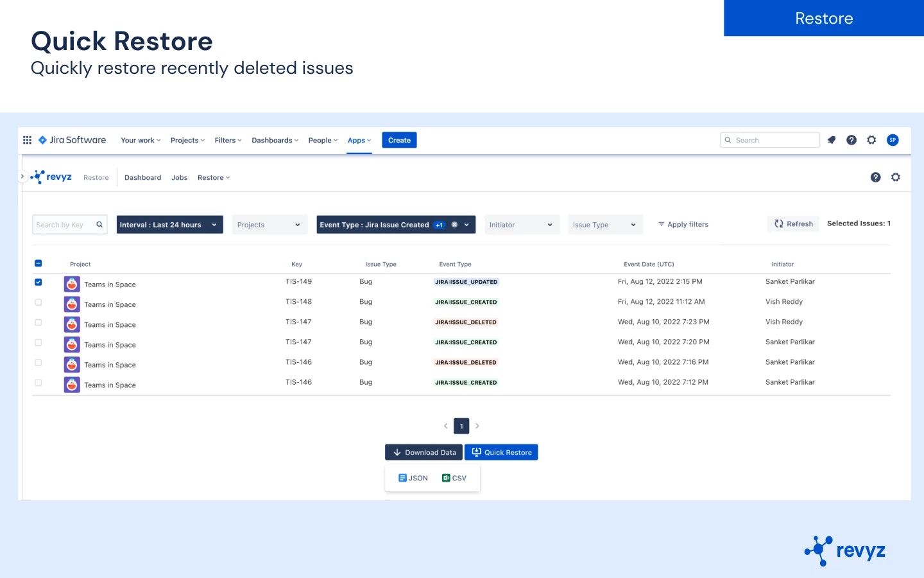Open the revyz app help icon

point(875,177)
